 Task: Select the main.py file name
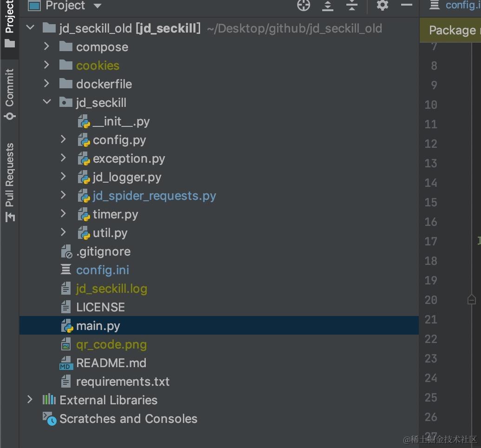pos(98,326)
